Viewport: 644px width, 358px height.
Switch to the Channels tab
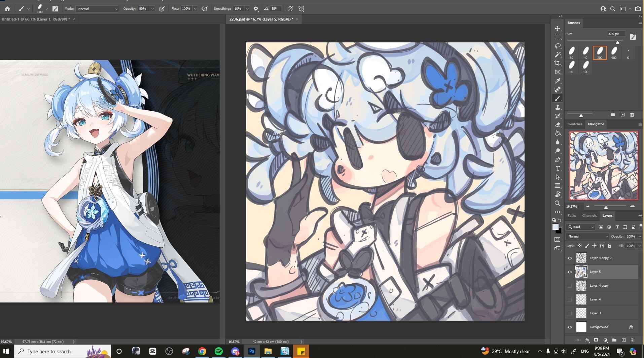click(x=589, y=216)
